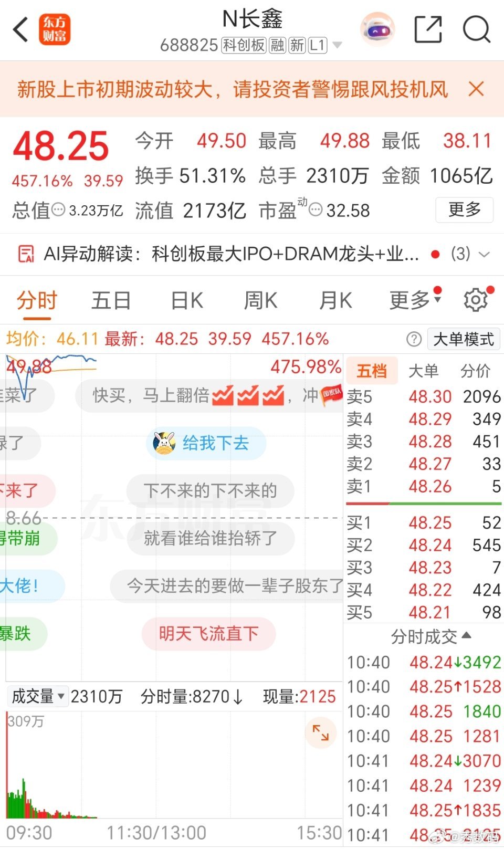Tap the 国家队 flag icon
Screen dimensions: 504x849
pos(331,394)
